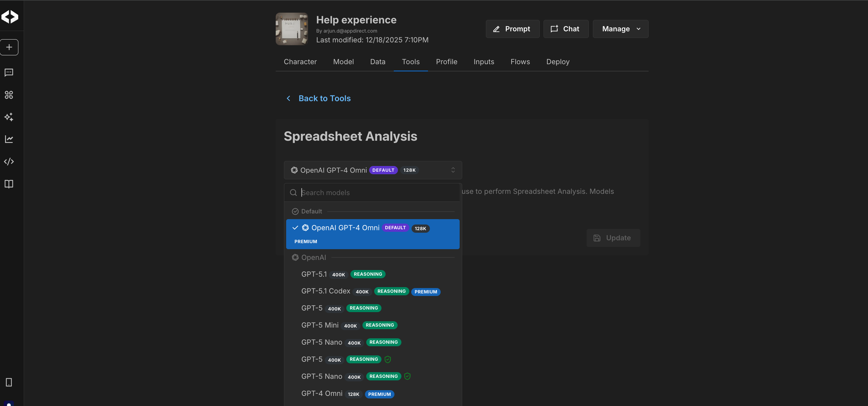
Task: Open the analytics chart sidebar icon
Action: [9, 139]
